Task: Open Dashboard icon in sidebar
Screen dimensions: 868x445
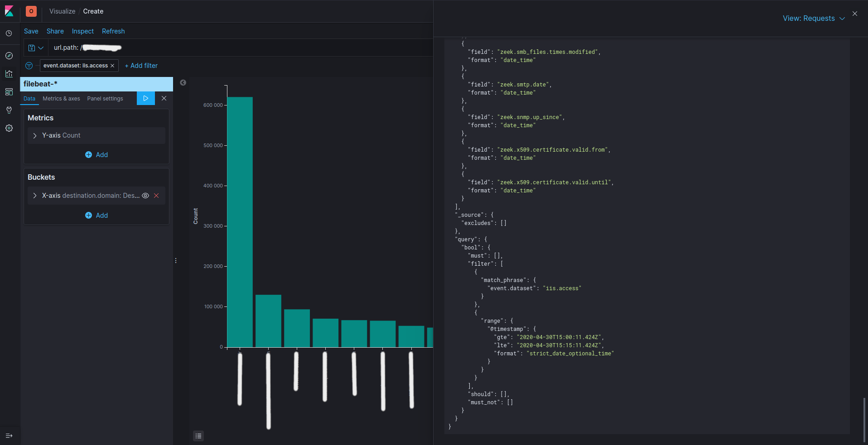Action: 9,92
